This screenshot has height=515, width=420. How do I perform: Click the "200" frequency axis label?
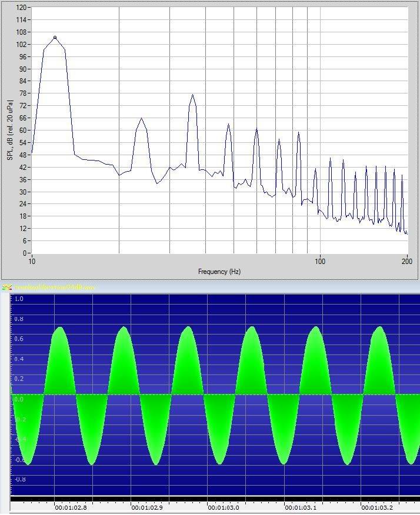pos(407,262)
